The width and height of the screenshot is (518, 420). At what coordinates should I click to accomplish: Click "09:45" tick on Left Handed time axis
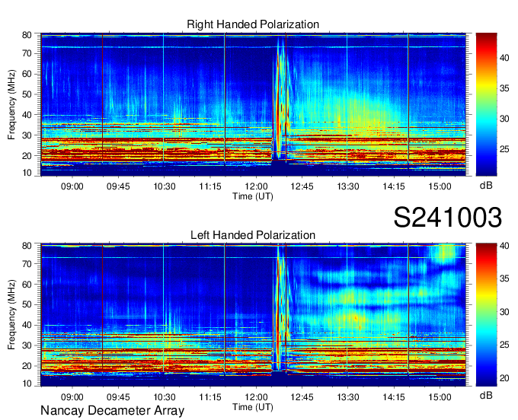118,397
